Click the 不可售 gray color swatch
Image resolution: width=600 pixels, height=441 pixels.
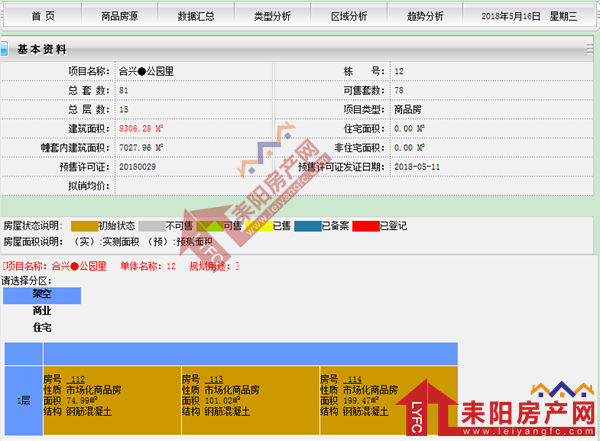[x=152, y=226]
